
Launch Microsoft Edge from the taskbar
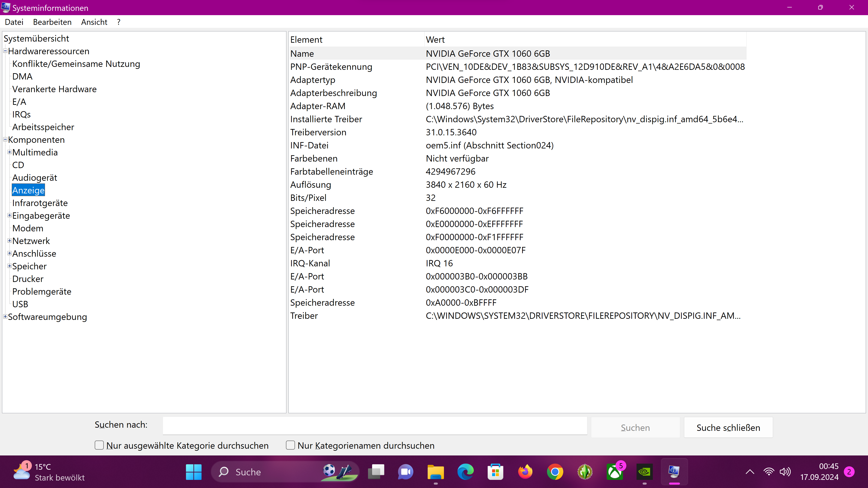pyautogui.click(x=466, y=472)
